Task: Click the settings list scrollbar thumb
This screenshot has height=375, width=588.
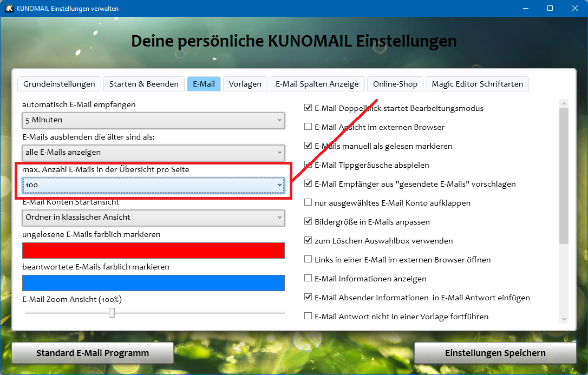Action: coord(564,176)
